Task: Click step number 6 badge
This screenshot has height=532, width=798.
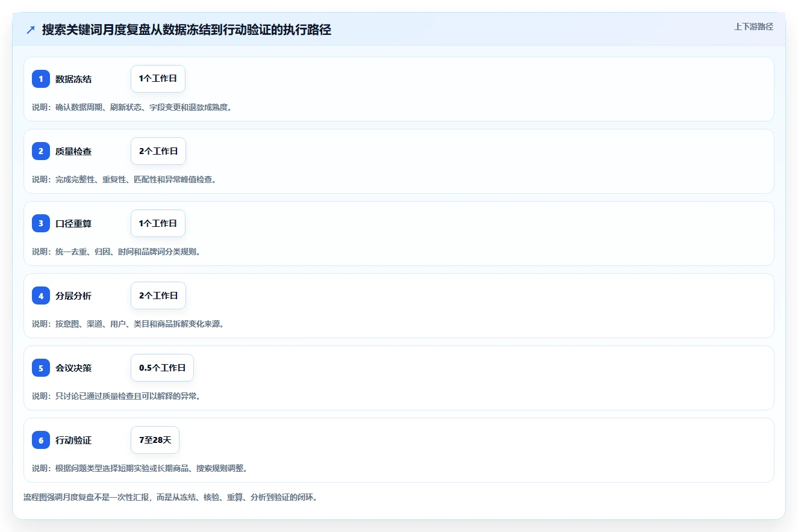Action: [x=41, y=440]
